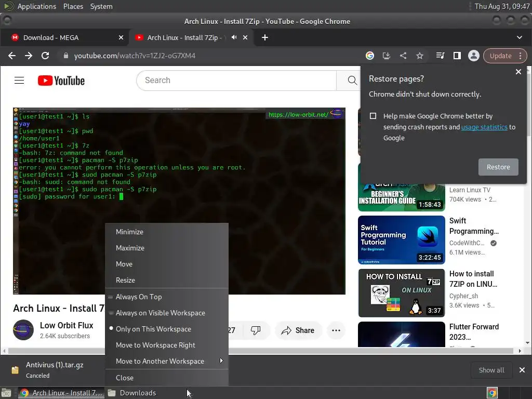Mute the Arch Linux tab audio icon

(x=234, y=37)
